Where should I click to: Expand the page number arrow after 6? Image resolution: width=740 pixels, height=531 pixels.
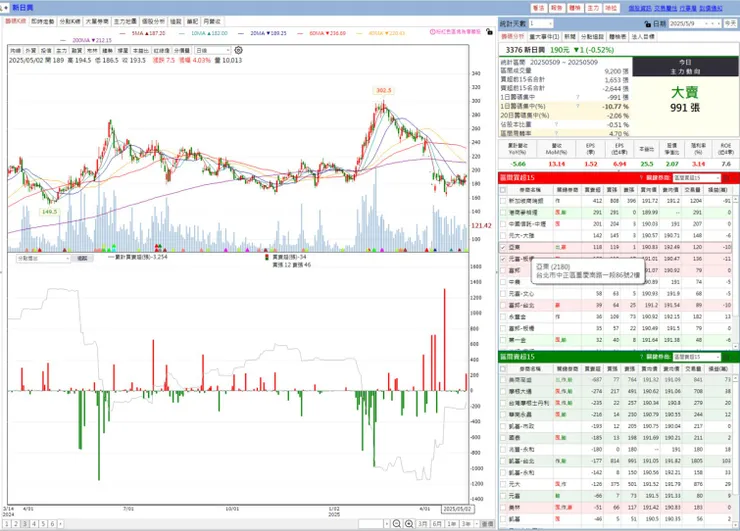[60, 524]
